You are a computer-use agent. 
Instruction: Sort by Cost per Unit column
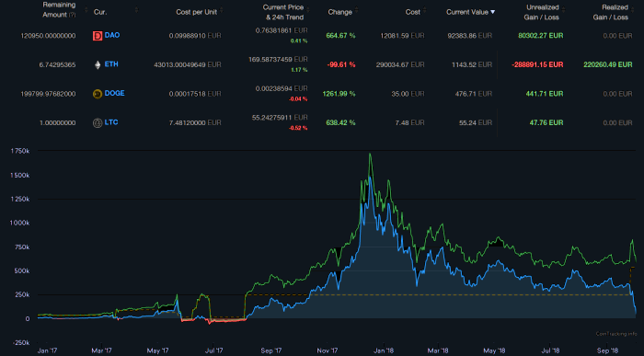196,12
